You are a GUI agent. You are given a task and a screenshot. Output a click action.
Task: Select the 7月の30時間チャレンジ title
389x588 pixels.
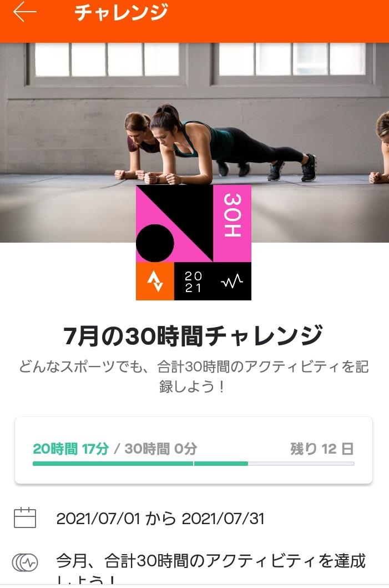[193, 335]
